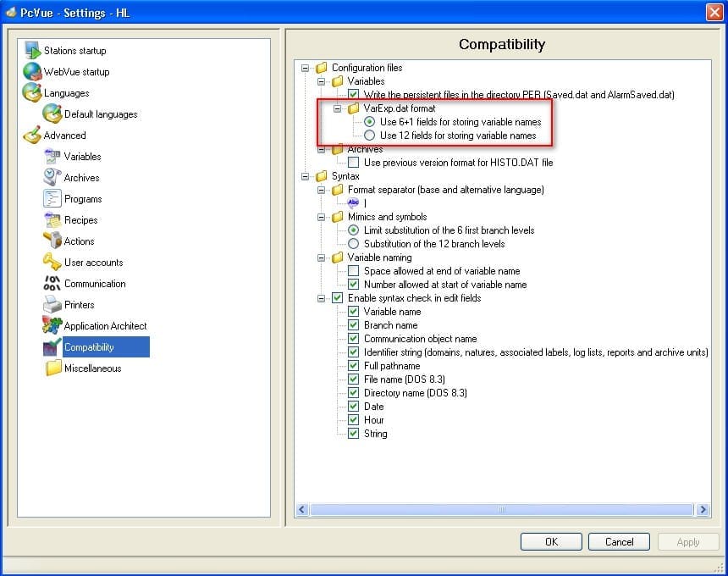Select the User accounts icon
This screenshot has width=728, height=576.
coord(51,262)
